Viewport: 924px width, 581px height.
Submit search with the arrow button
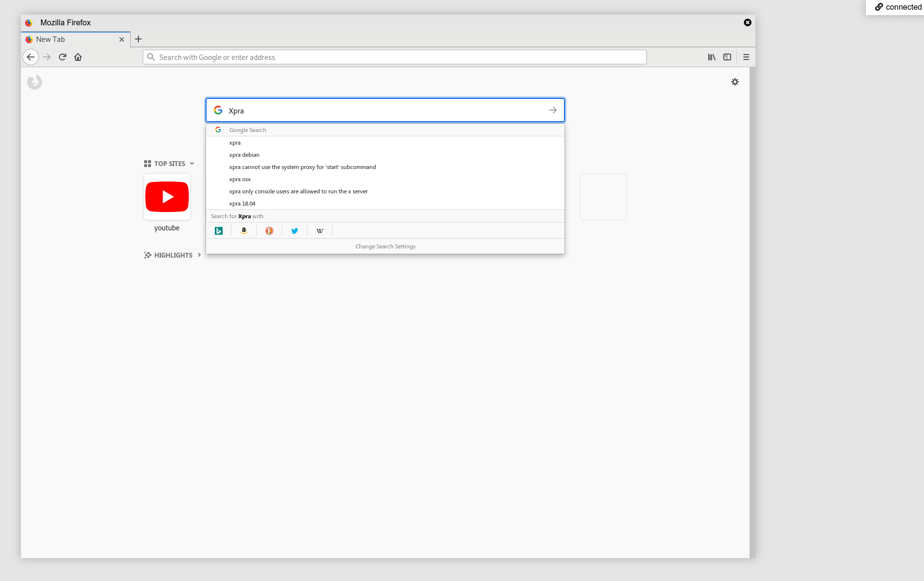tap(553, 110)
